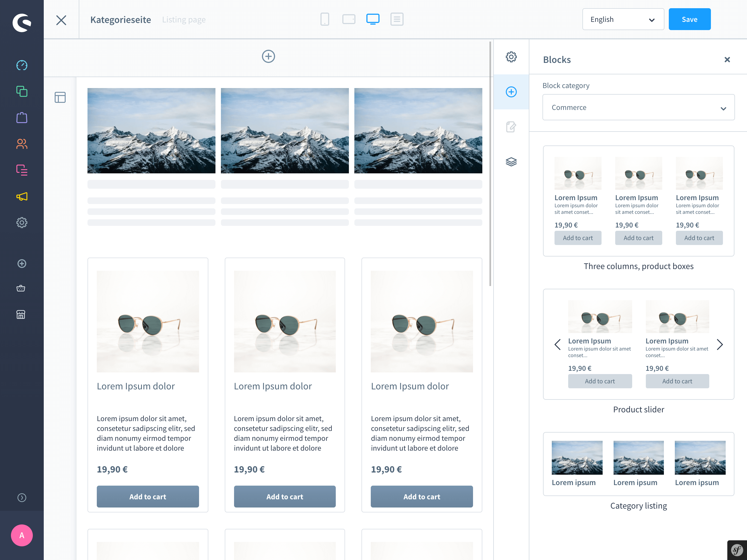Click Save button to save page
The height and width of the screenshot is (560, 747).
coord(689,19)
